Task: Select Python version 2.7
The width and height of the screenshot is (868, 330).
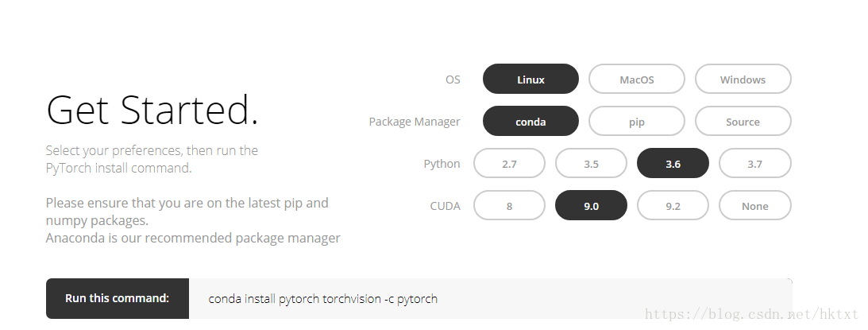Action: click(509, 164)
